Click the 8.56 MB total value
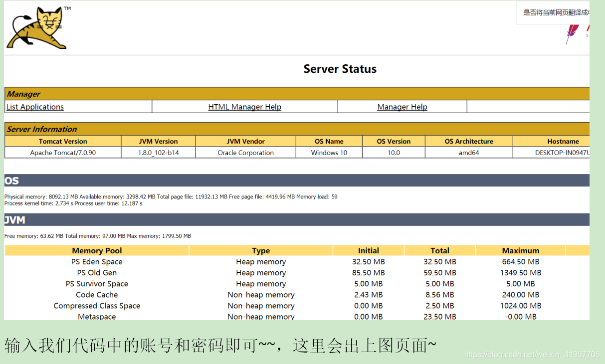Viewport: 605px width, 364px height. tap(440, 295)
